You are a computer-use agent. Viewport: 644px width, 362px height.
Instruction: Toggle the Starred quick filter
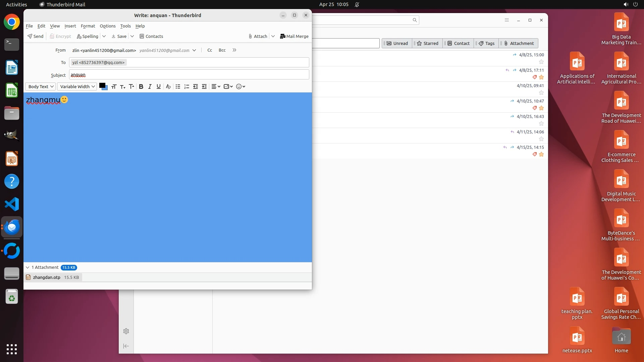[x=428, y=43]
